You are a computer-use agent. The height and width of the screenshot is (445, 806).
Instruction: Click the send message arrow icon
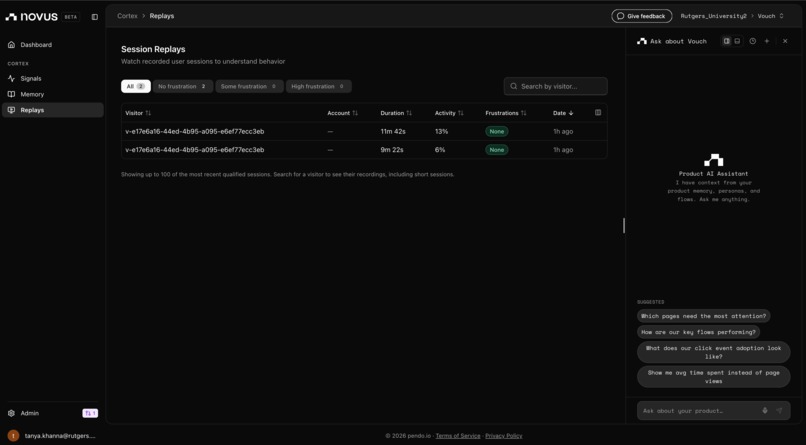point(779,411)
